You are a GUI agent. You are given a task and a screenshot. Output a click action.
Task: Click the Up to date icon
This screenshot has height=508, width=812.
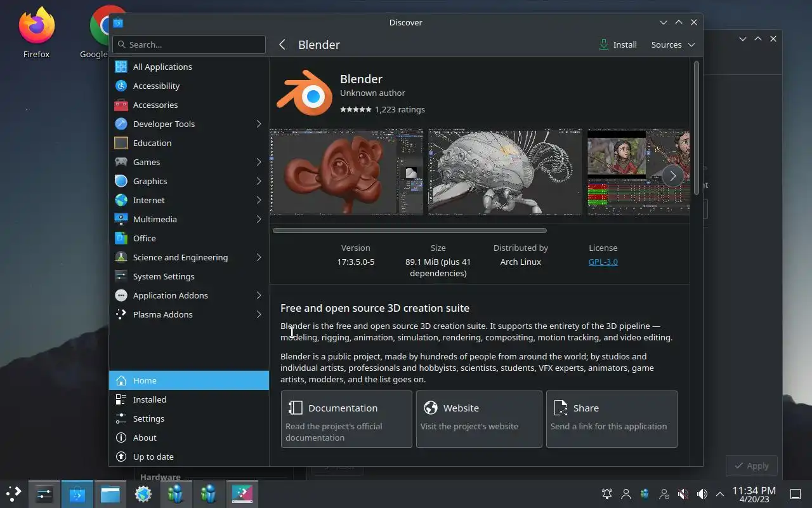(121, 457)
